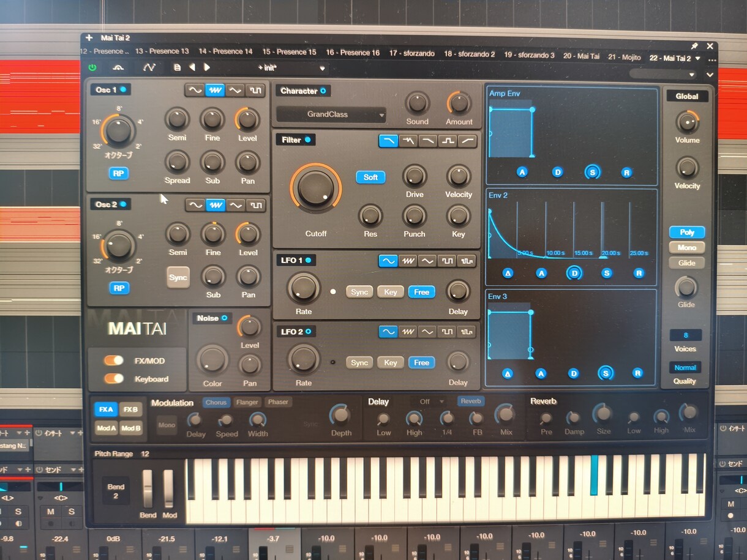
Task: Toggle Osc 1 on/off indicator
Action: click(123, 90)
